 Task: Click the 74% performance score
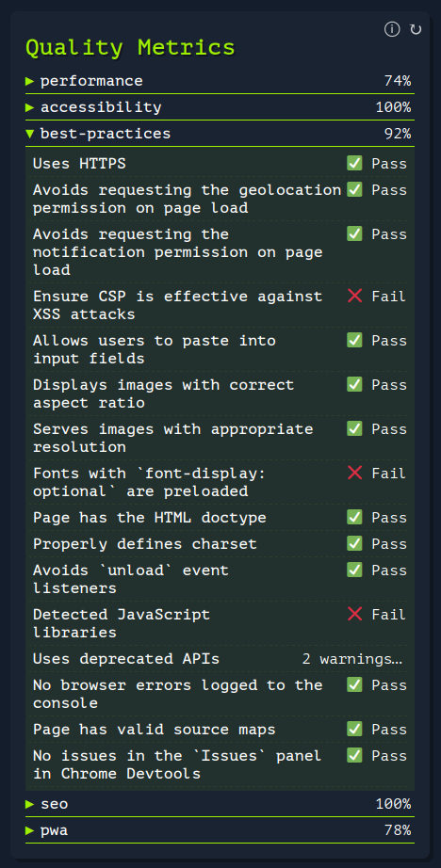398,81
